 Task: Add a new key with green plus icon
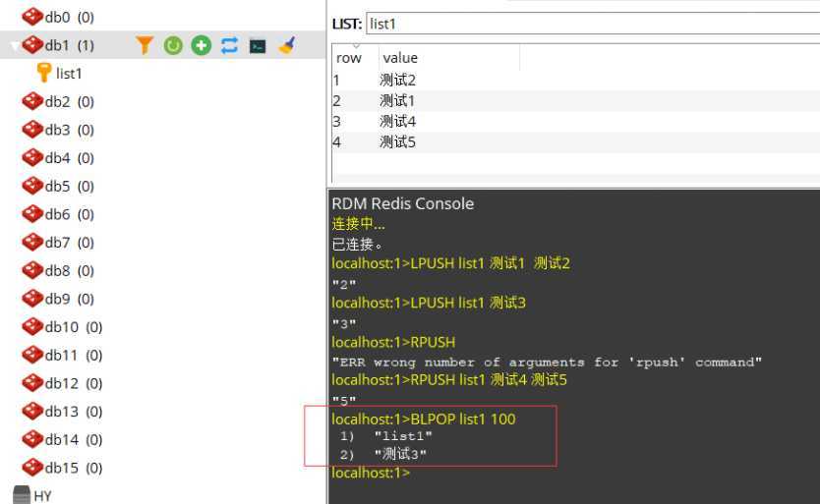[x=202, y=45]
